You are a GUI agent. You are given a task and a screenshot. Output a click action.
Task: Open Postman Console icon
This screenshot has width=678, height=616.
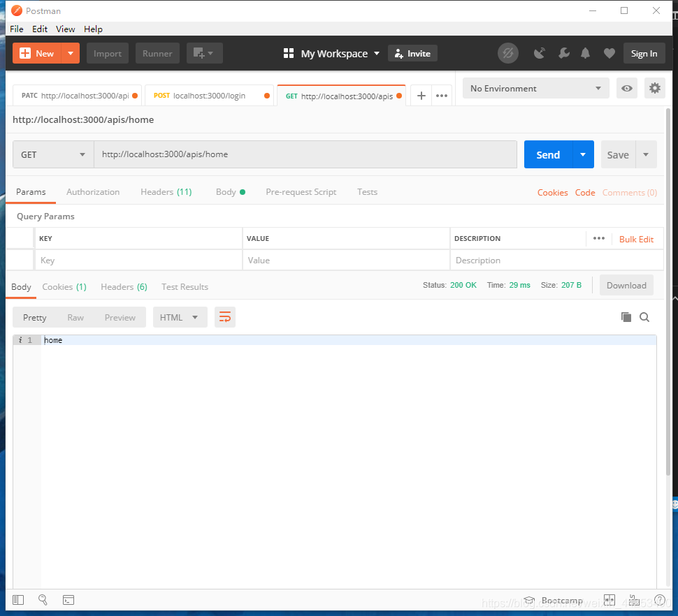pos(68,599)
